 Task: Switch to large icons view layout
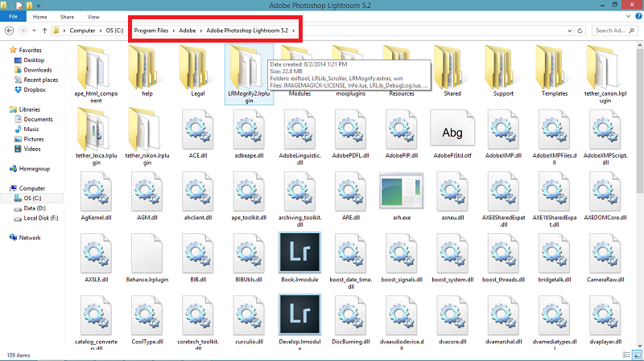pyautogui.click(x=637, y=355)
